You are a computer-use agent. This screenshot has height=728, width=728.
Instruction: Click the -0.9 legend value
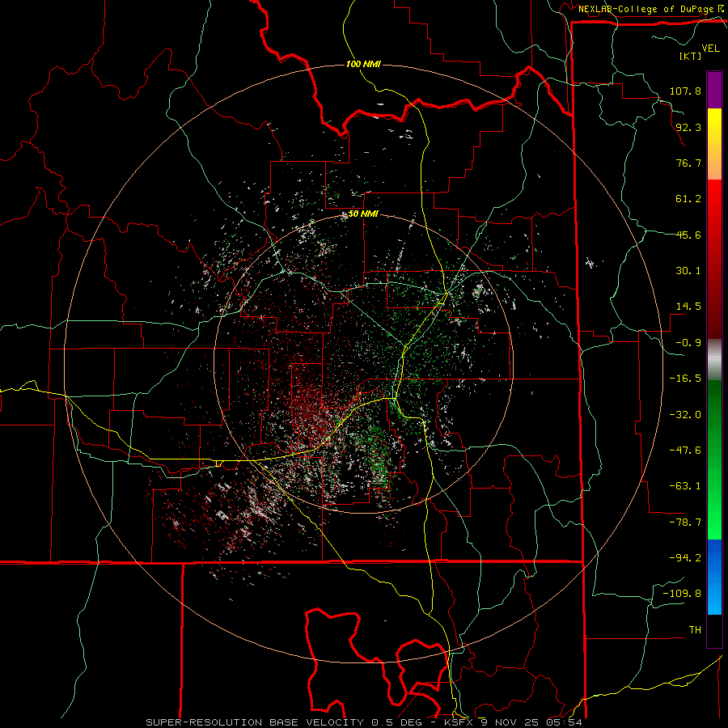pyautogui.click(x=688, y=343)
